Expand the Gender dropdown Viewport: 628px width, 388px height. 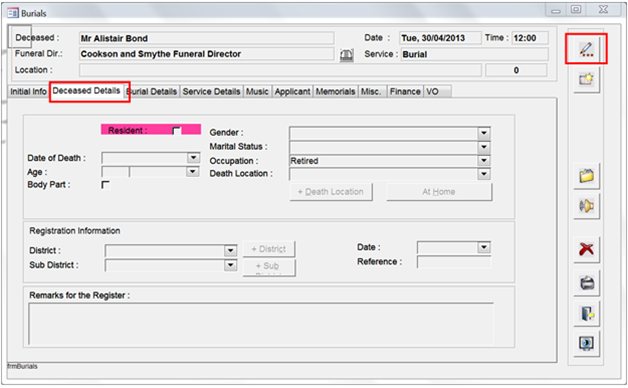[484, 133]
